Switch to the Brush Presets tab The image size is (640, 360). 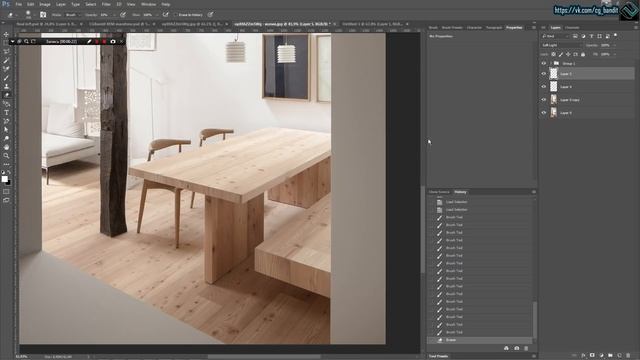tap(452, 28)
